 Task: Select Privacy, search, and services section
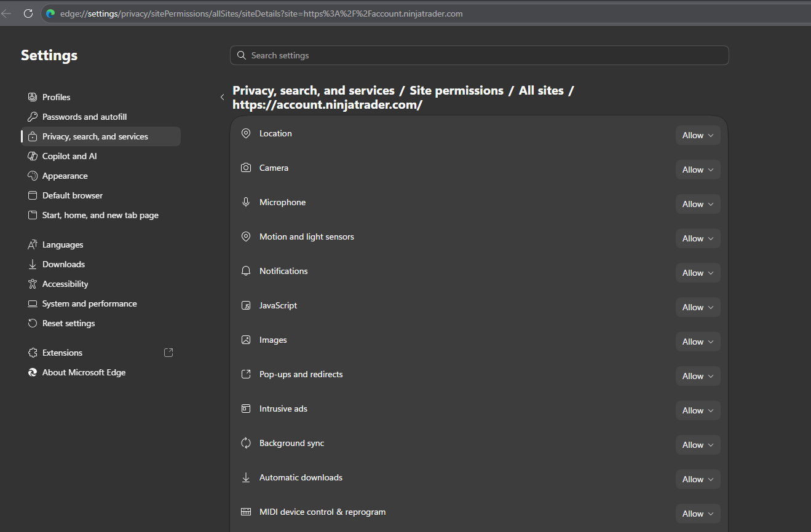click(x=101, y=136)
